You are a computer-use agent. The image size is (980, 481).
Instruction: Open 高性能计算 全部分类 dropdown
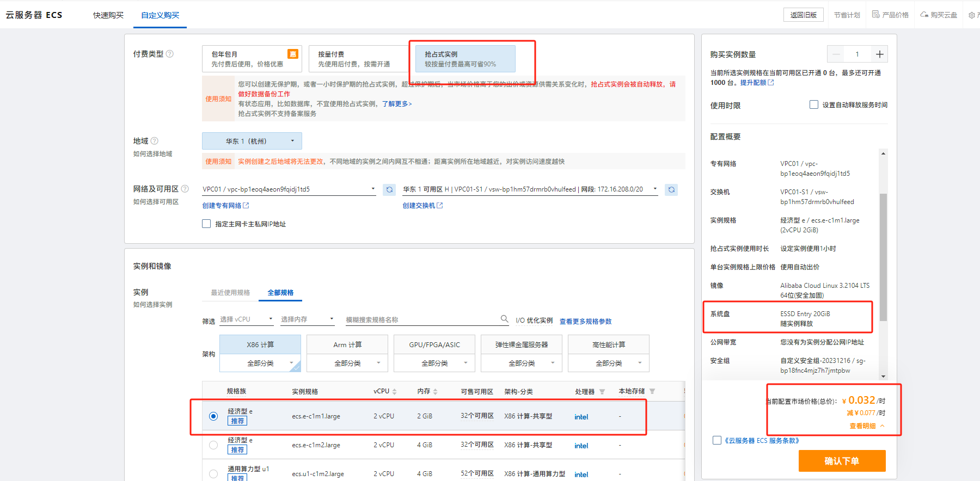tap(609, 363)
